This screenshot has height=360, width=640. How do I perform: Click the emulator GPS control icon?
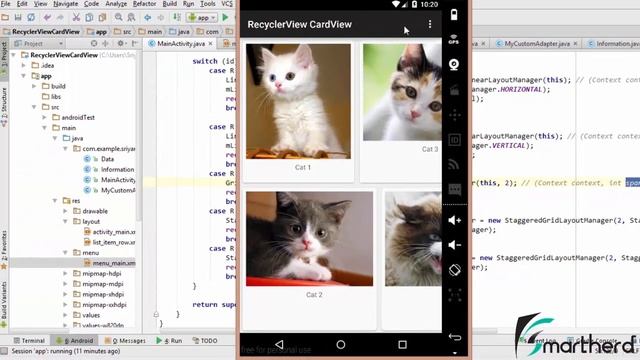(454, 39)
